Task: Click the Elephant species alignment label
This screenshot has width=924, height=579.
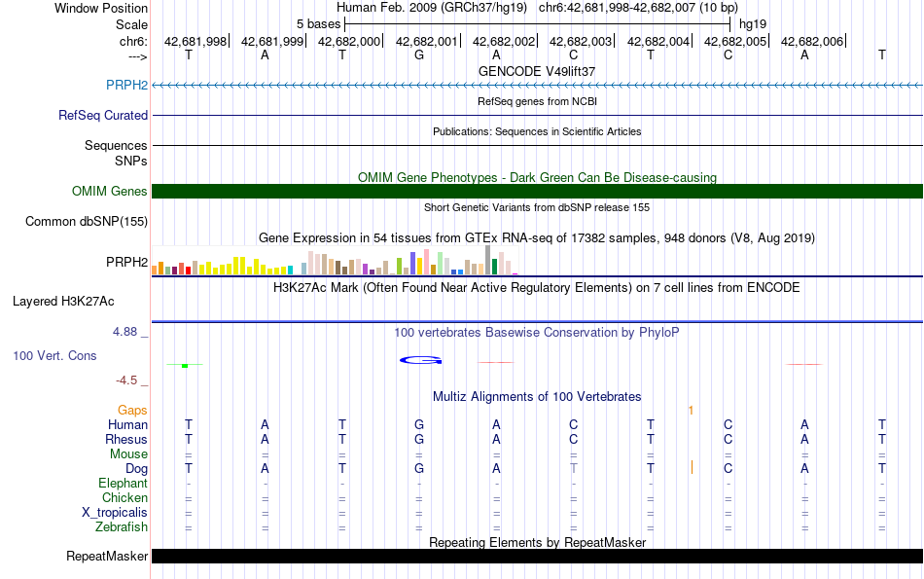Action: 123,484
